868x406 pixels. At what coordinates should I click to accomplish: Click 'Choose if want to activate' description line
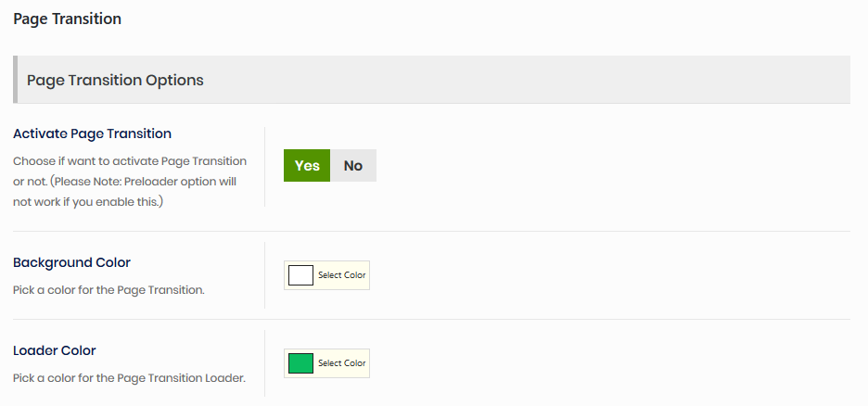point(130,161)
